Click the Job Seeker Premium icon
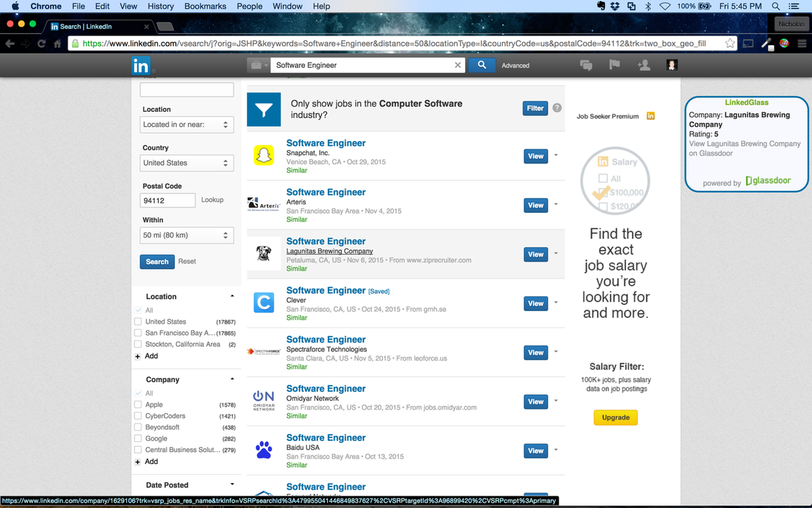This screenshot has height=508, width=812. (650, 116)
